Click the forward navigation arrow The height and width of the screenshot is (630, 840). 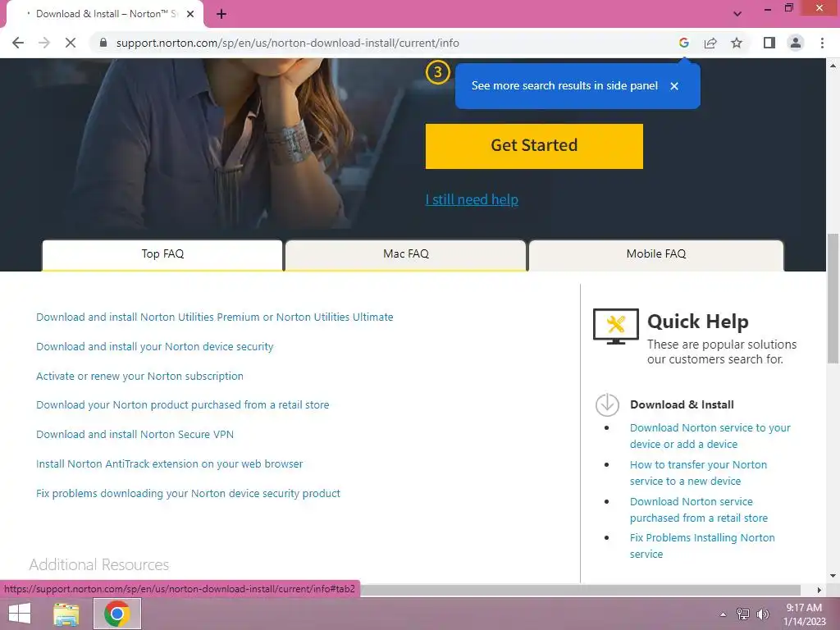[x=44, y=43]
